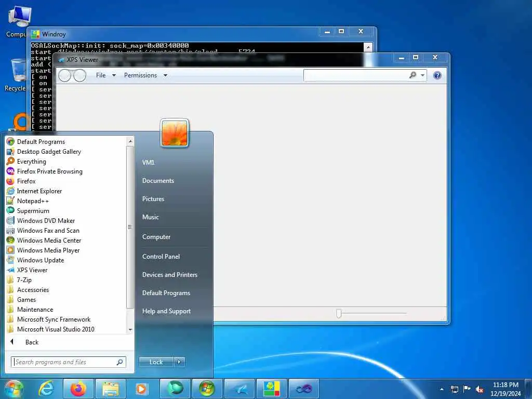Click in the Search programs and files box
Viewport: 532px width, 399px height.
[x=69, y=362]
